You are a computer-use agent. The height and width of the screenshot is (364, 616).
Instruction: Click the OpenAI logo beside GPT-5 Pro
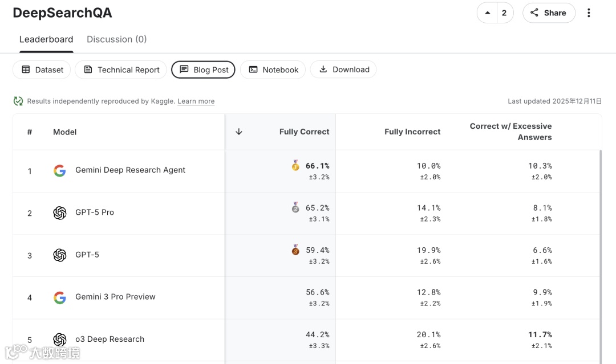[x=60, y=212]
